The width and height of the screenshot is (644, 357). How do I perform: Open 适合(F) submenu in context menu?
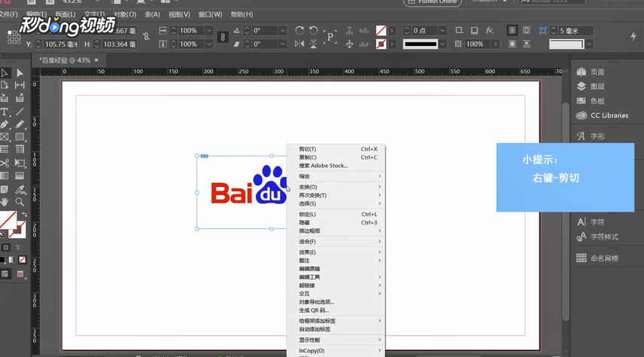click(336, 242)
